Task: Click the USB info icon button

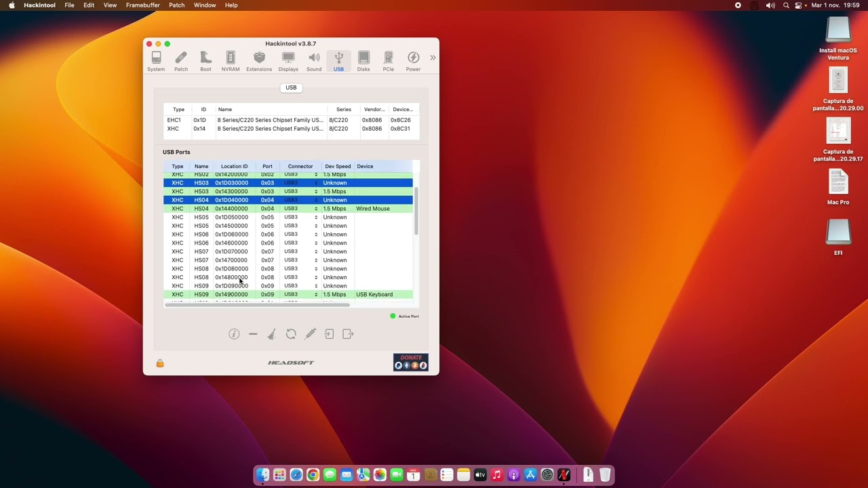Action: [234, 333]
